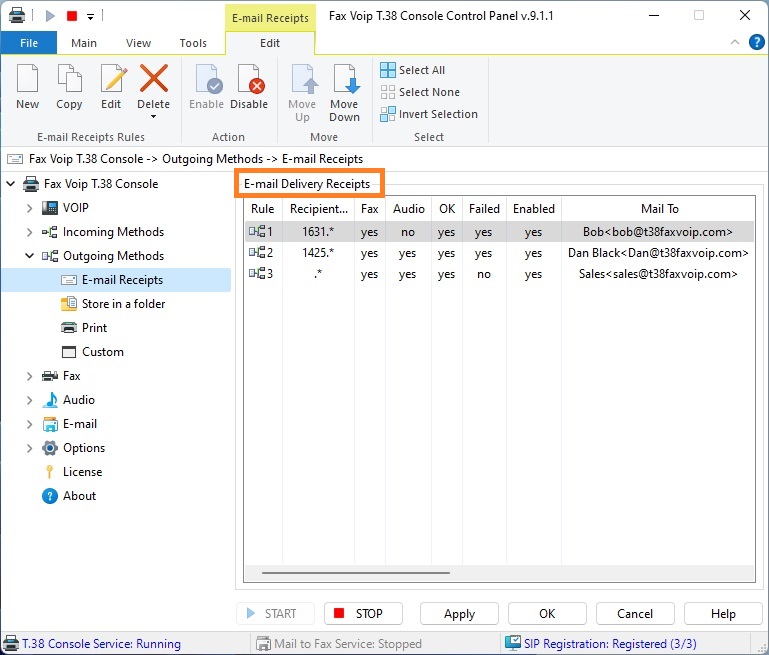Screen dimensions: 769x655
Task: Click the E-mail icon in tree
Action: 50,424
